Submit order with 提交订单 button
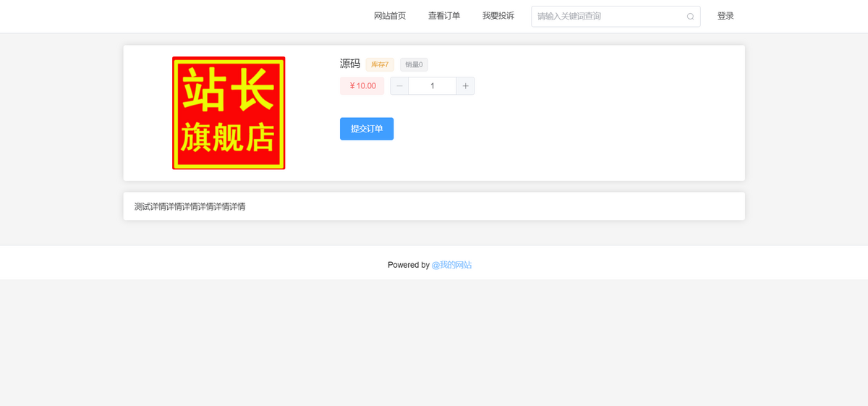This screenshot has height=406, width=868. 367,129
